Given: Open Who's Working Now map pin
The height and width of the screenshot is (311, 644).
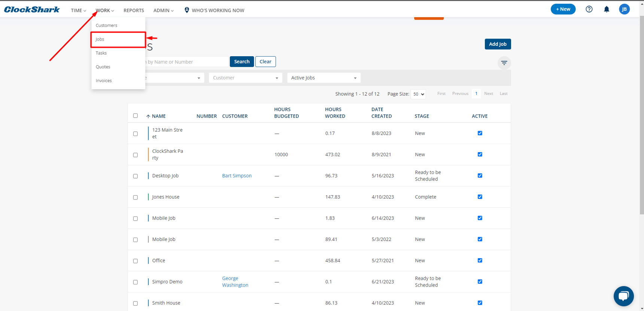Looking at the screenshot, I should click(187, 10).
